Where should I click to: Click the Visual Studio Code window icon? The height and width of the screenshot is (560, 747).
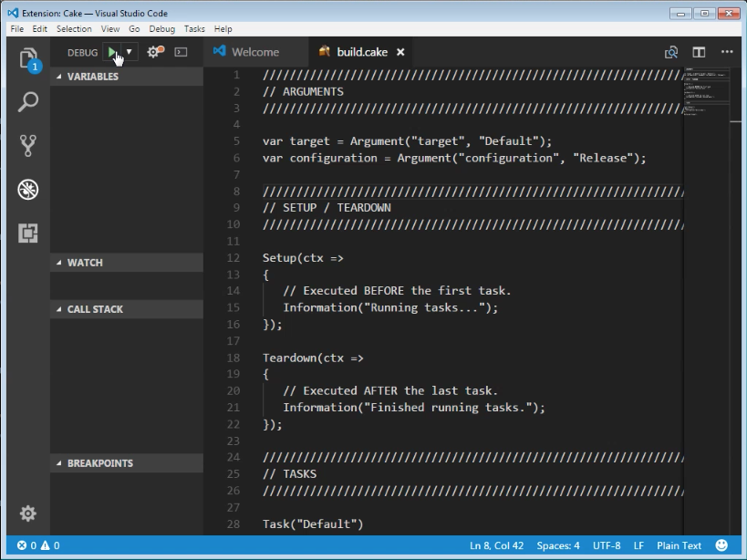pyautogui.click(x=14, y=13)
